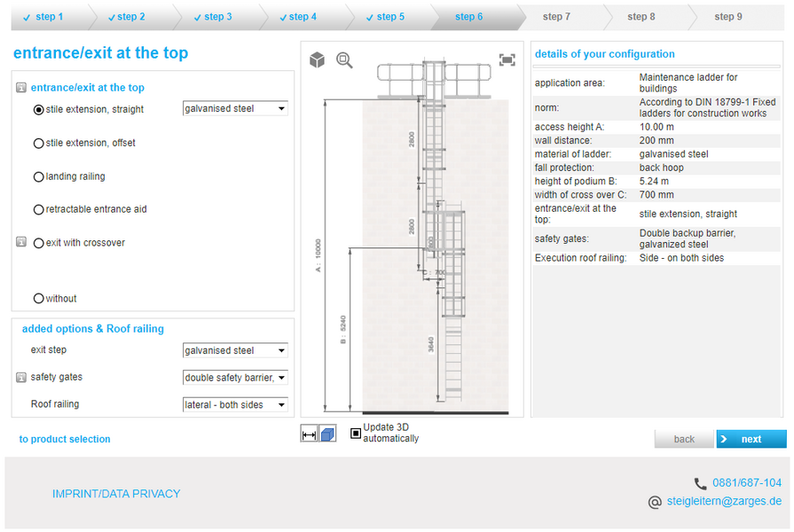
Task: Open info icon beside exit with crossover
Action: [x=21, y=242]
